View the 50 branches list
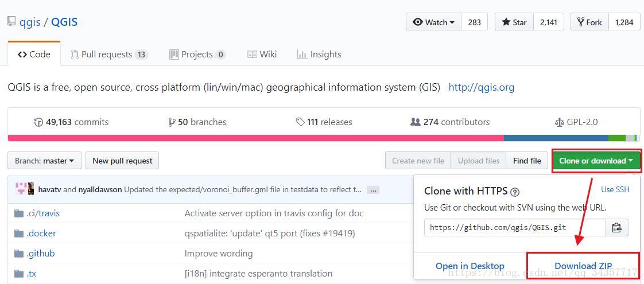644x284 pixels. [197, 122]
